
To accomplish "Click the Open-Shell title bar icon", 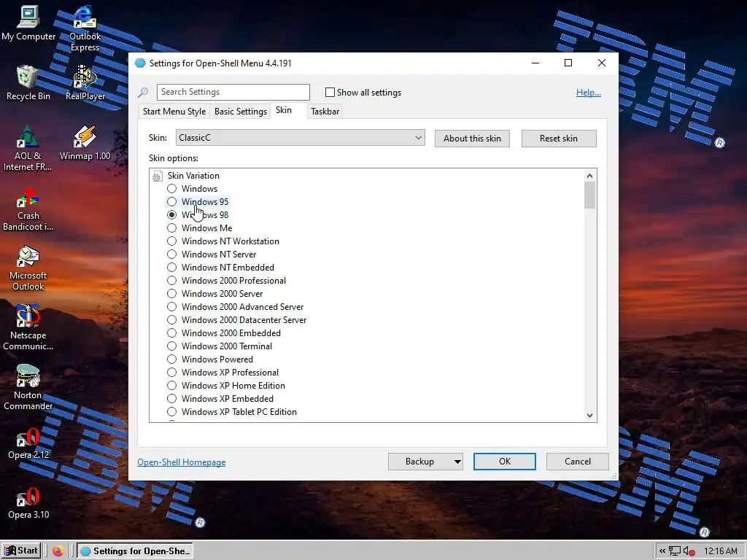I will coord(140,63).
